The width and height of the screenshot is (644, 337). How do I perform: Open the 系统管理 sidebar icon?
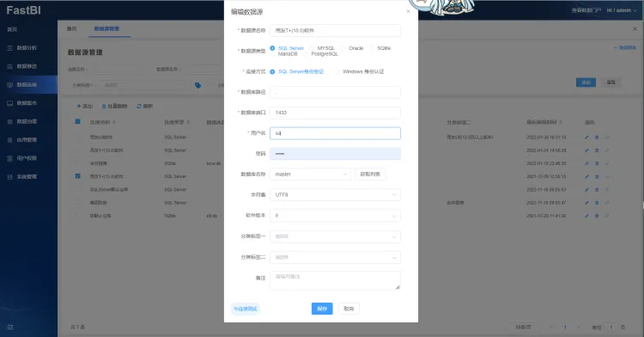9,177
